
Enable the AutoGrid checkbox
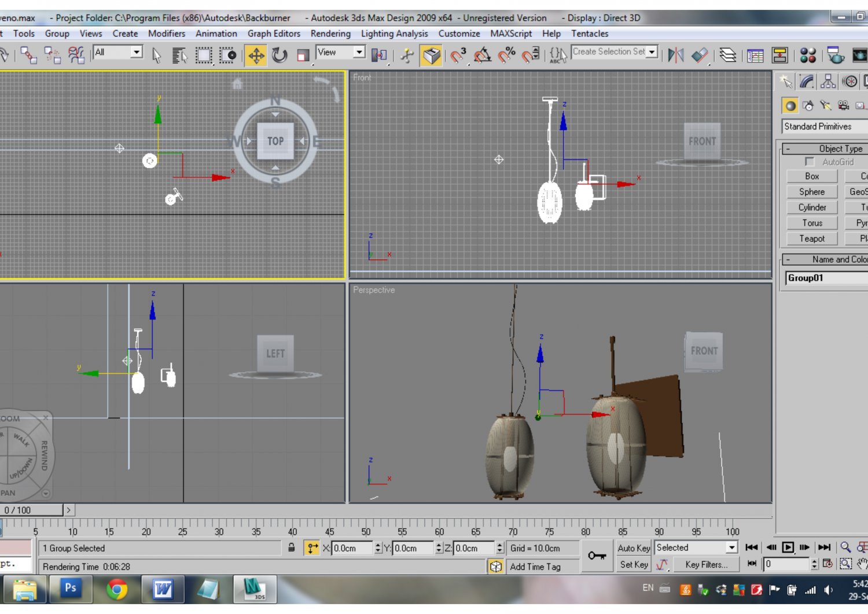click(810, 162)
